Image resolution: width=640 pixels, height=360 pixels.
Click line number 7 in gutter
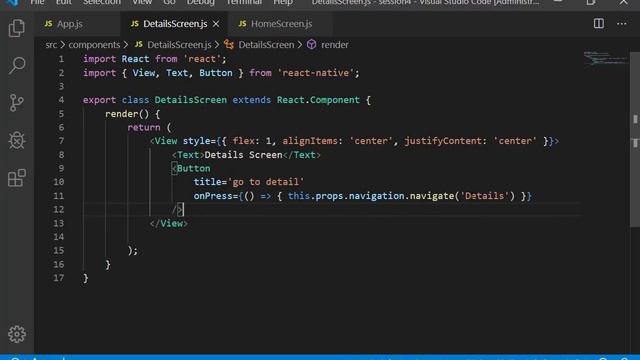(x=61, y=141)
